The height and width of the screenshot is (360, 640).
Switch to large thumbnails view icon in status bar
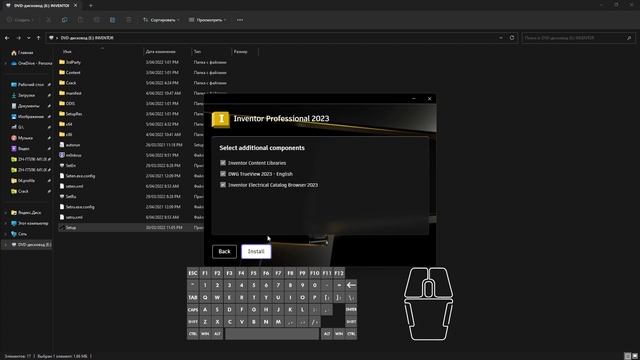coord(635,356)
